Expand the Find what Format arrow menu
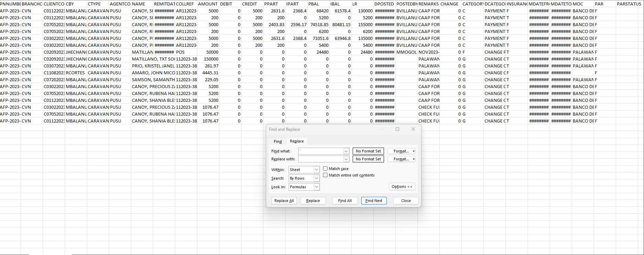The width and height of the screenshot is (644, 255). pyautogui.click(x=414, y=151)
